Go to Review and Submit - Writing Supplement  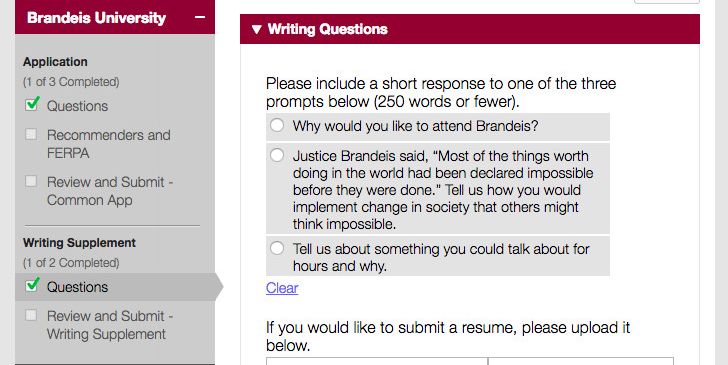coord(110,325)
